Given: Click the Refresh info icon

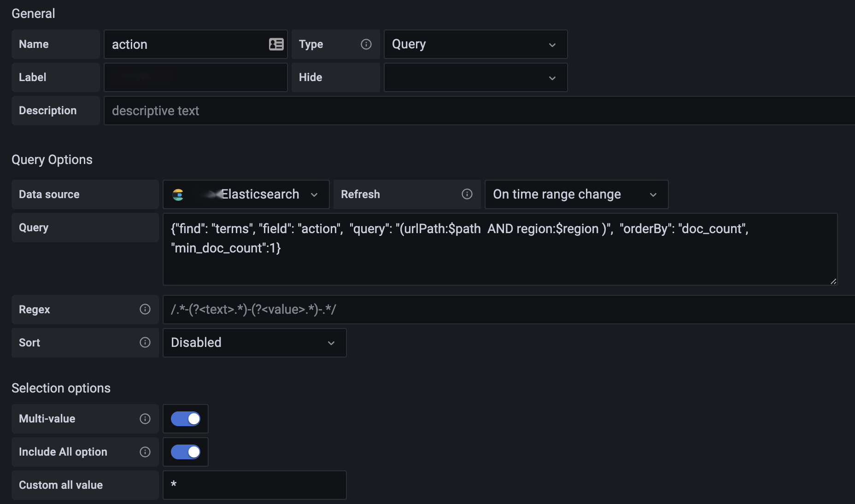Looking at the screenshot, I should (467, 194).
